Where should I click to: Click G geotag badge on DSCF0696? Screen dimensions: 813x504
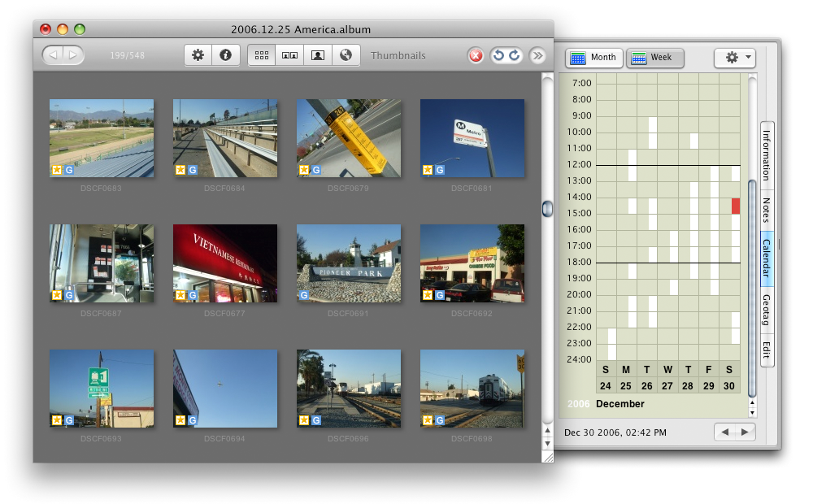tap(315, 420)
